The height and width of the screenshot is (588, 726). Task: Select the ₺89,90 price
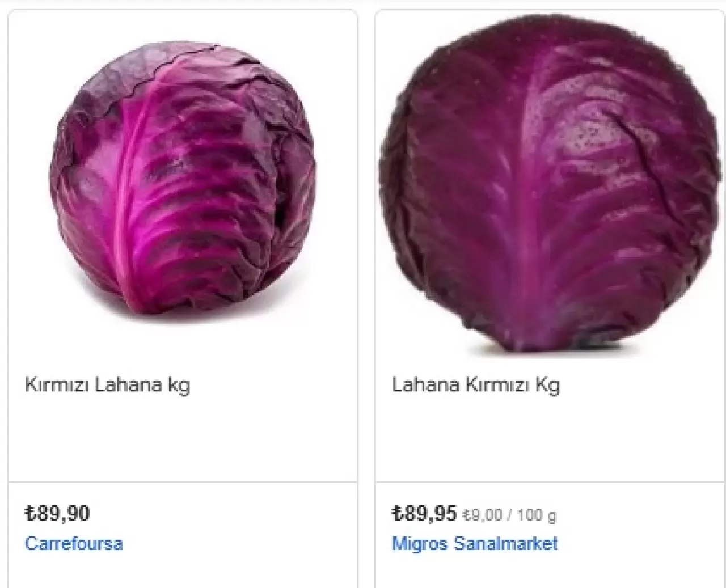[57, 514]
